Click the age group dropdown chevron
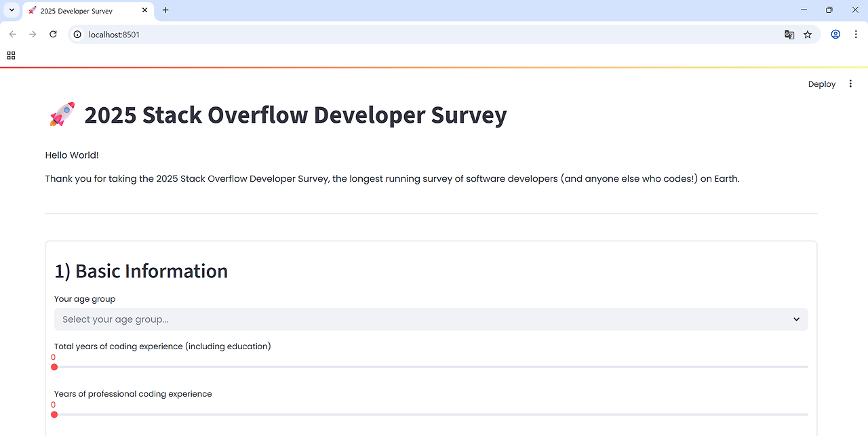The height and width of the screenshot is (436, 868). [x=797, y=319]
